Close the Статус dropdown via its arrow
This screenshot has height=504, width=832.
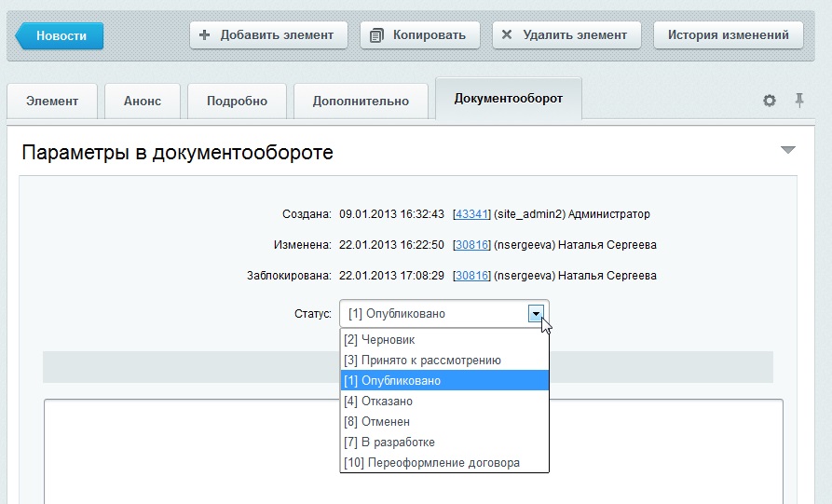(x=536, y=314)
